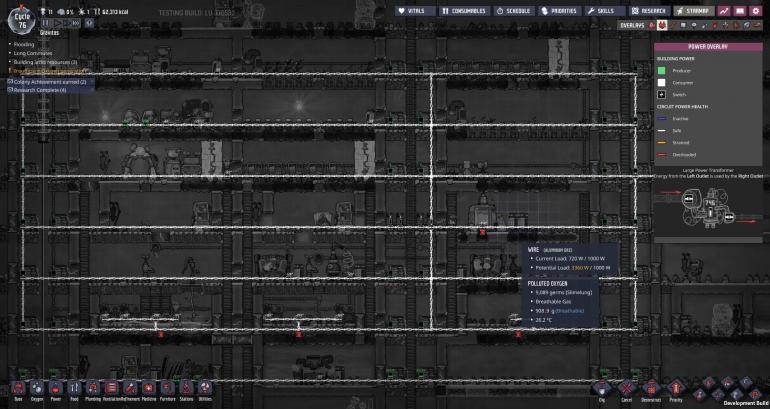This screenshot has width=770, height=409.
Task: Open the Oxygen build category
Action: point(37,390)
